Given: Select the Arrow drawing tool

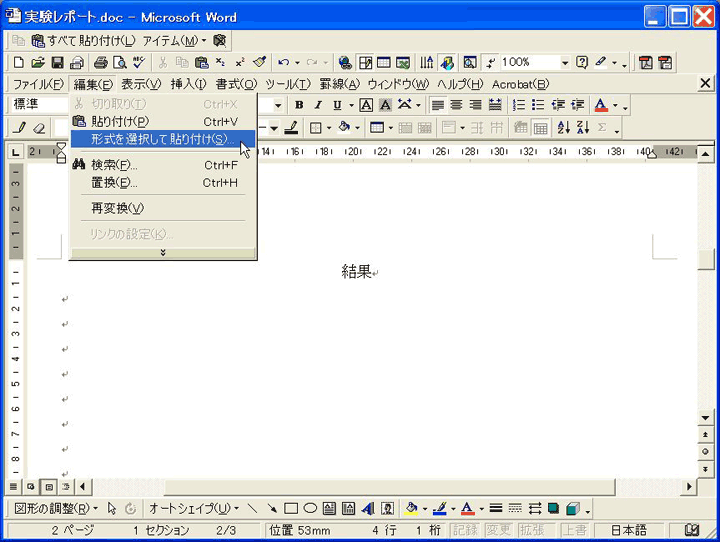Looking at the screenshot, I should tap(271, 508).
